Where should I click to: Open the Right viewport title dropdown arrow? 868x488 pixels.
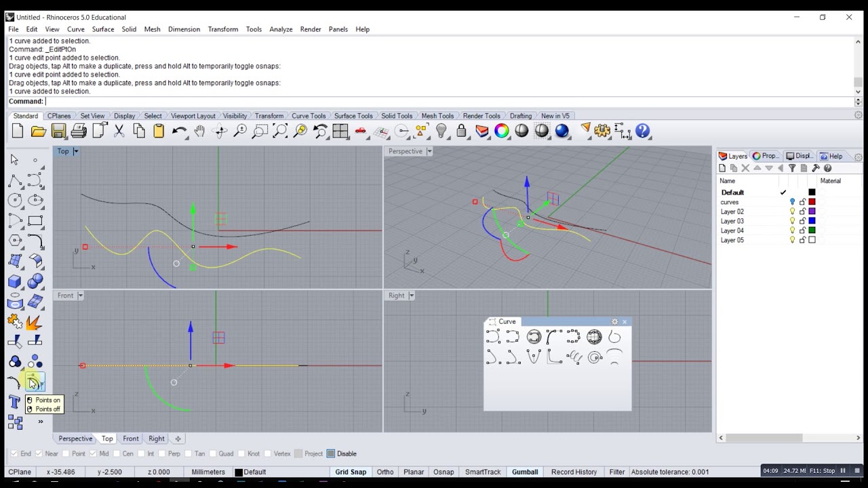pyautogui.click(x=411, y=296)
